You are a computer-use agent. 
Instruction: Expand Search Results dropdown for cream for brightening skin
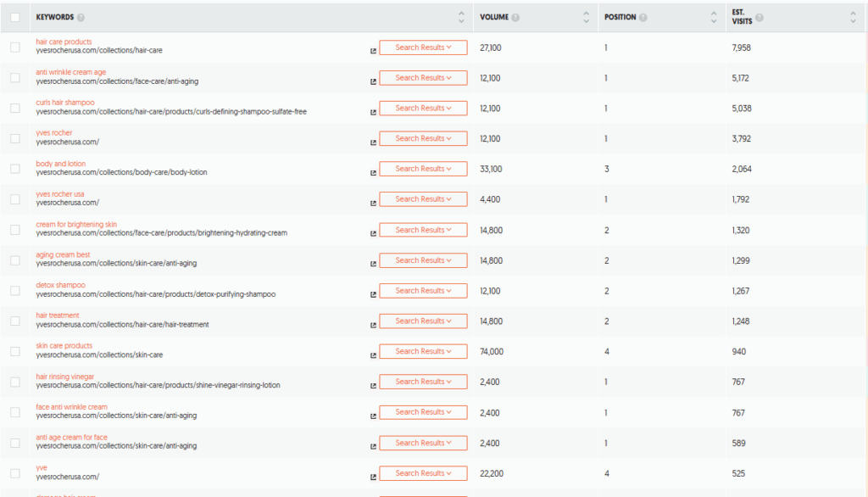[x=423, y=230]
